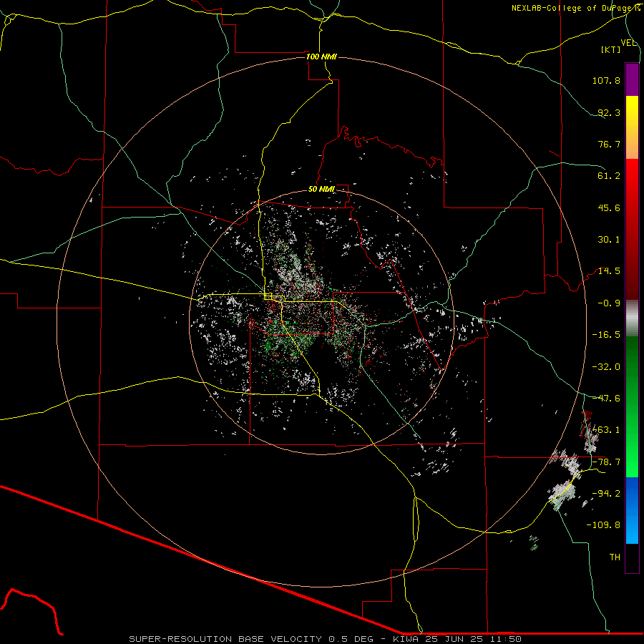Click the 76.7 velocity scale value
This screenshot has height=644, width=644.
pos(609,144)
